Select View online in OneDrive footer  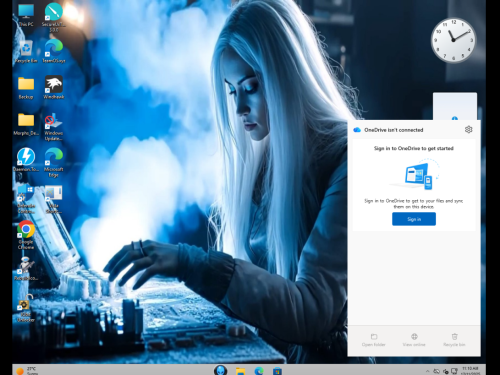tap(414, 340)
